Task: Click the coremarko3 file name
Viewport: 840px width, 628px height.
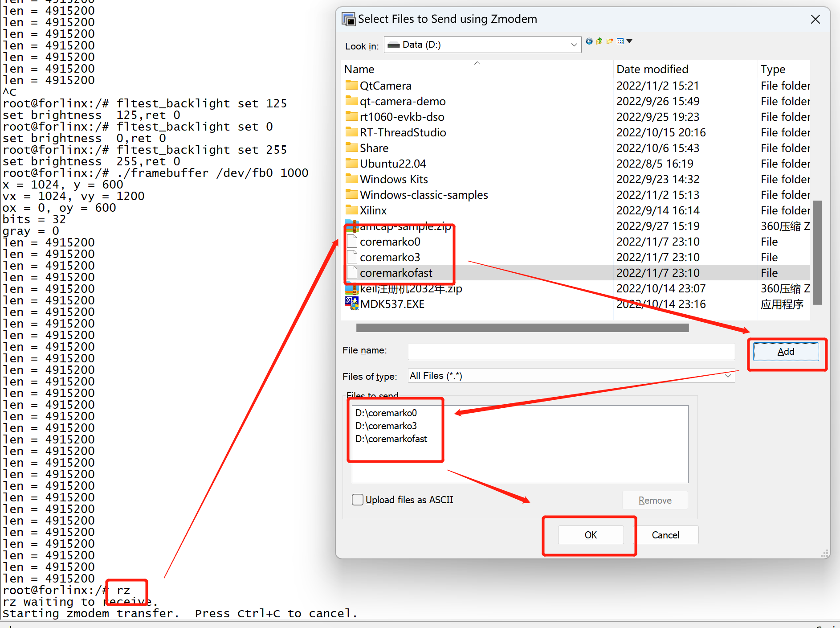Action: click(x=390, y=257)
